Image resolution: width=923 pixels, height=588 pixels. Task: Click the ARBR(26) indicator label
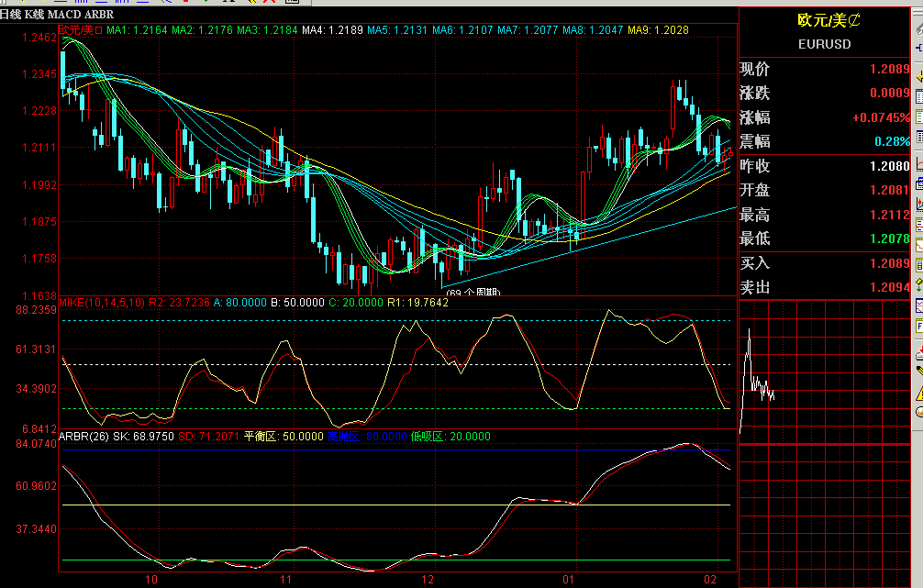pyautogui.click(x=84, y=437)
